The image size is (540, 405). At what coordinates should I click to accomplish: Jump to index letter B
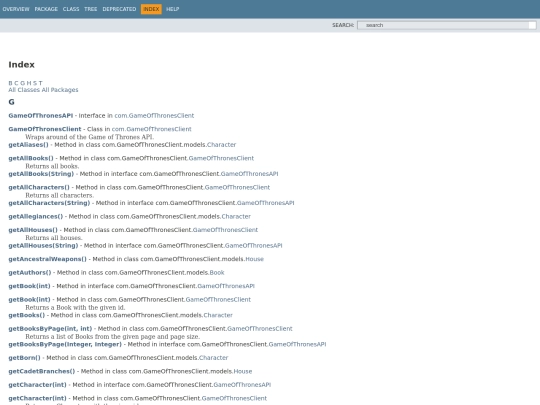click(10, 83)
